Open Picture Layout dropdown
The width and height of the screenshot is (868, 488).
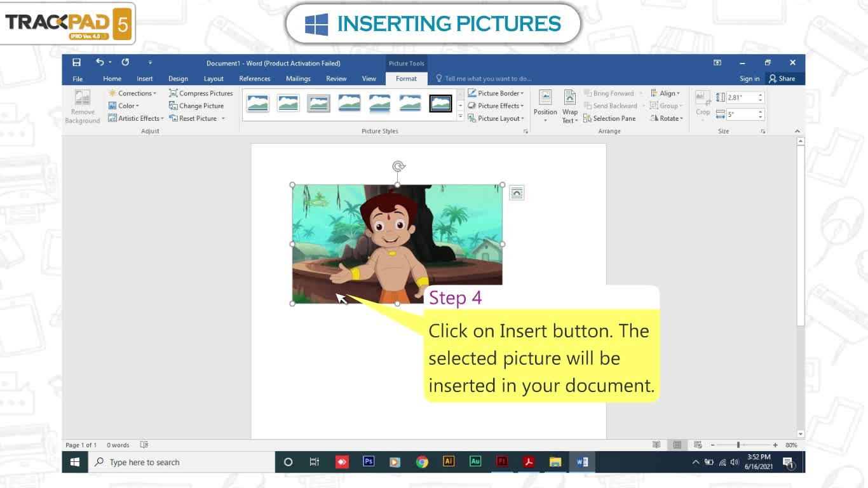pos(496,118)
